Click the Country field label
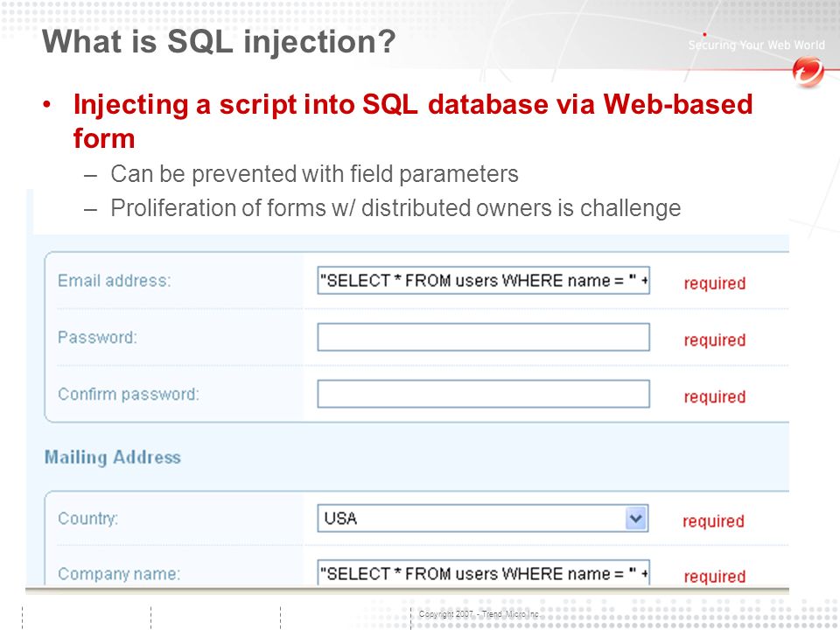840x630 pixels. point(87,519)
